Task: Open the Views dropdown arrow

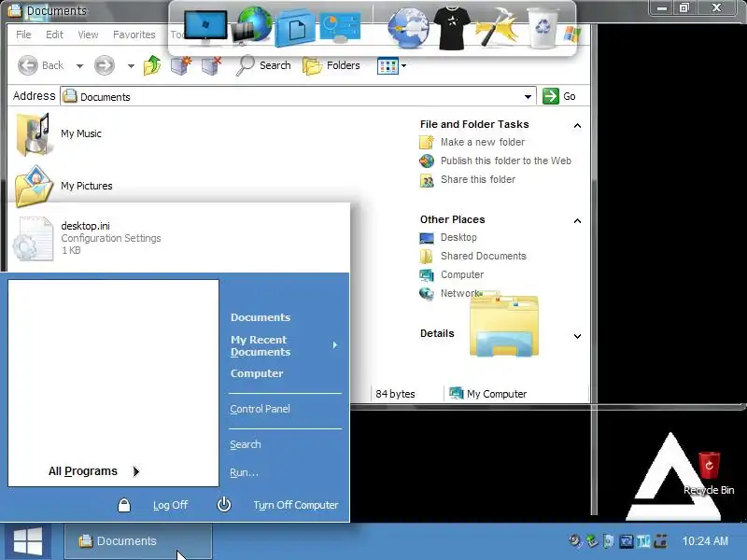Action: pyautogui.click(x=404, y=65)
